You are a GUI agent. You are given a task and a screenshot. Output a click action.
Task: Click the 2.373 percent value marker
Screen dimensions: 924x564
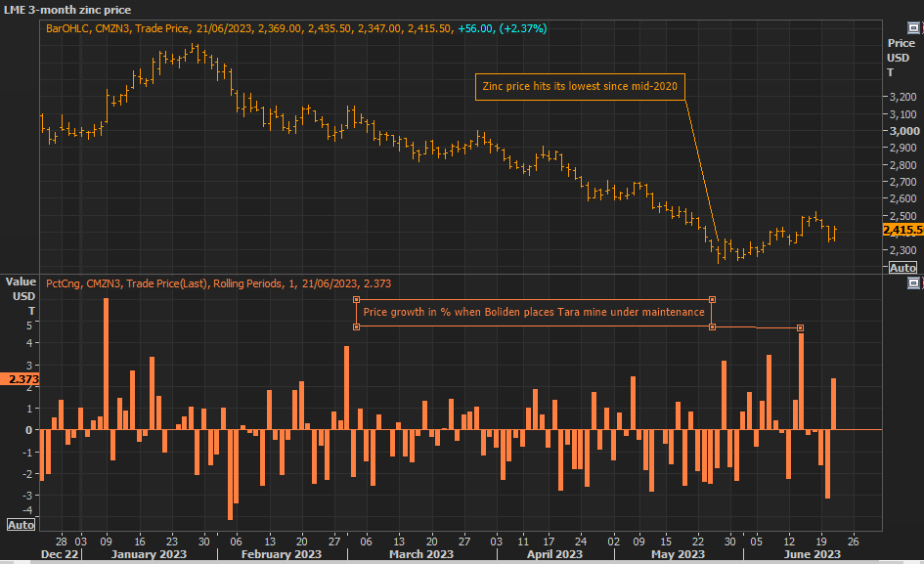[22, 379]
